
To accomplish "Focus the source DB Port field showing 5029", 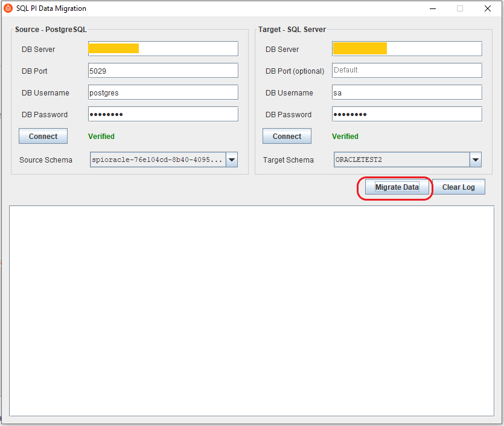I will pos(163,71).
